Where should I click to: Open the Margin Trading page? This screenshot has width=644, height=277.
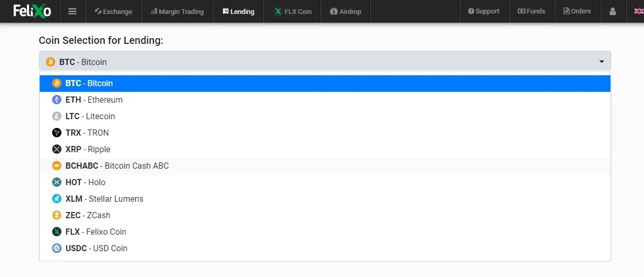click(x=177, y=11)
